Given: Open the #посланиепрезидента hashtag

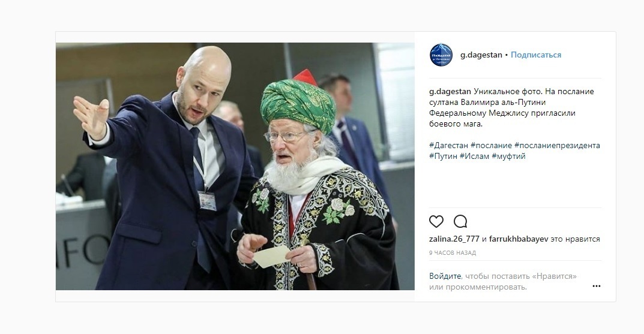Looking at the screenshot, I should pyautogui.click(x=558, y=145).
